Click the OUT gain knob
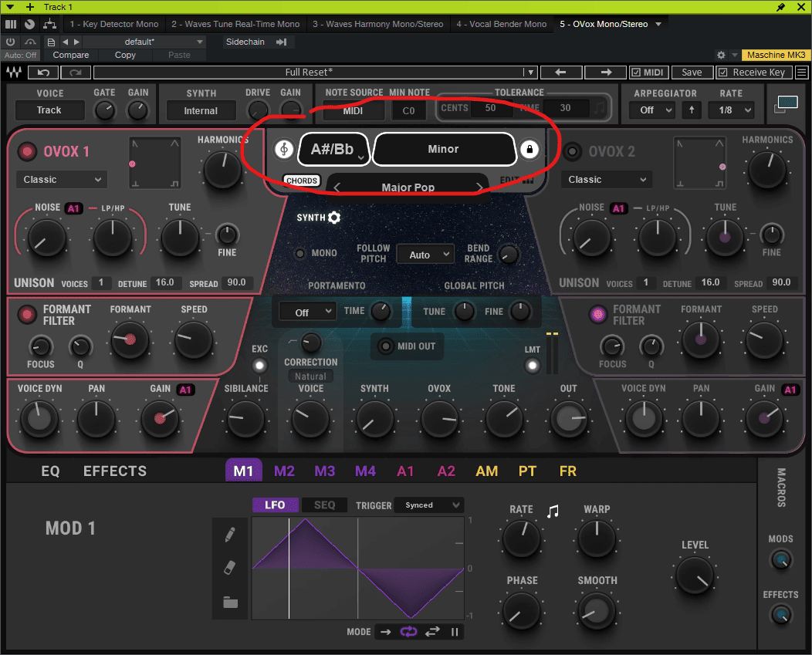812x655 pixels. pyautogui.click(x=568, y=420)
